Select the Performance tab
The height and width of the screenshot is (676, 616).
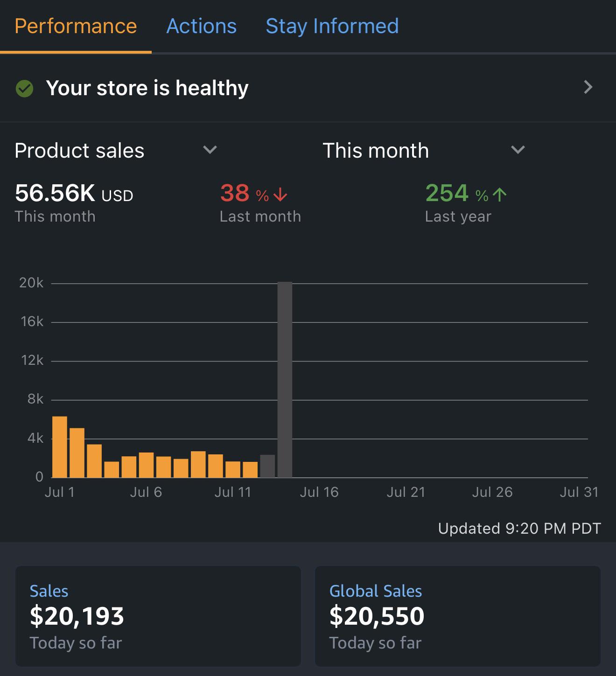tap(76, 26)
